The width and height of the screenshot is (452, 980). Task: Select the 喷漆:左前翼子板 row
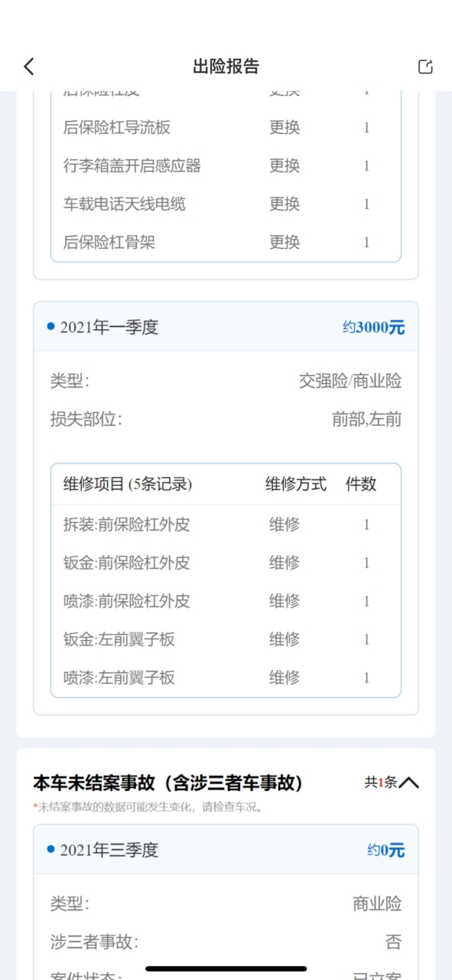click(x=226, y=678)
